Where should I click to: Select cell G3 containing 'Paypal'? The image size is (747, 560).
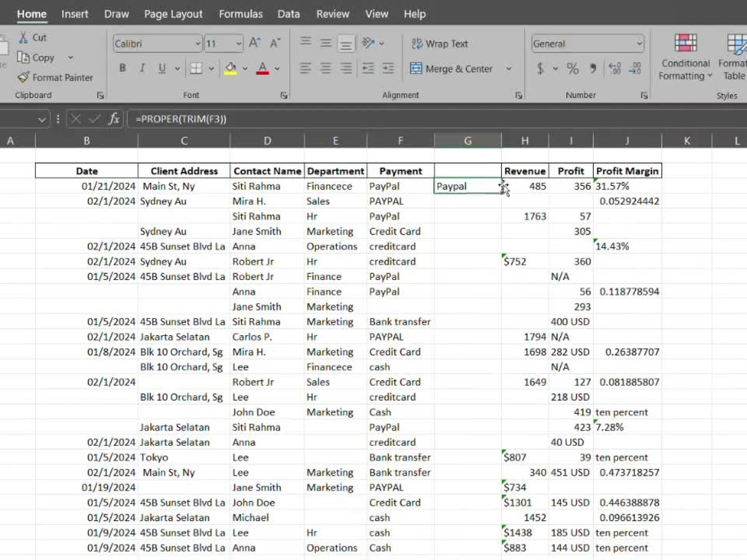point(468,186)
